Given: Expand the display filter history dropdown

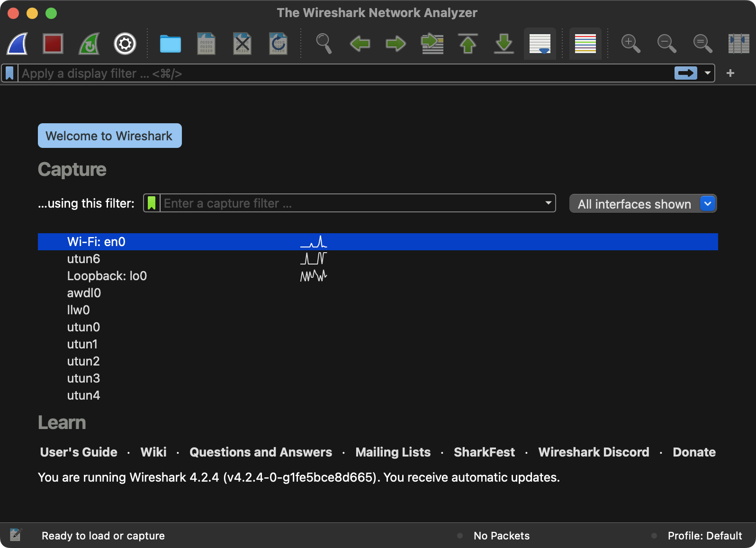Looking at the screenshot, I should pyautogui.click(x=708, y=73).
